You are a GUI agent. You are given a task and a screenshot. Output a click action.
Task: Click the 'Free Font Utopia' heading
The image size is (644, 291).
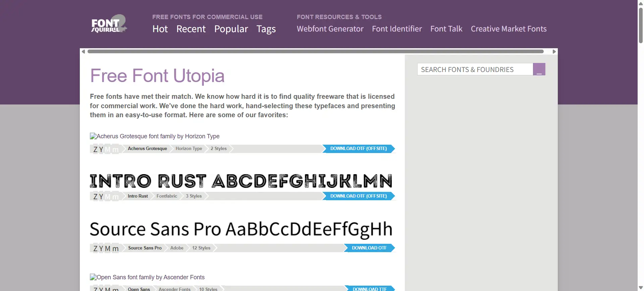[157, 76]
